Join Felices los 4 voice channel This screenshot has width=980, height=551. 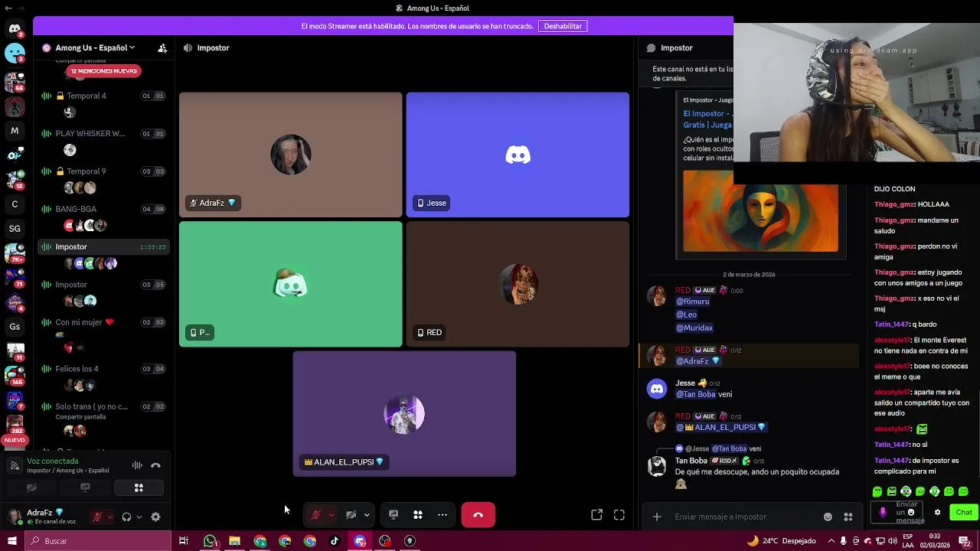(103, 369)
